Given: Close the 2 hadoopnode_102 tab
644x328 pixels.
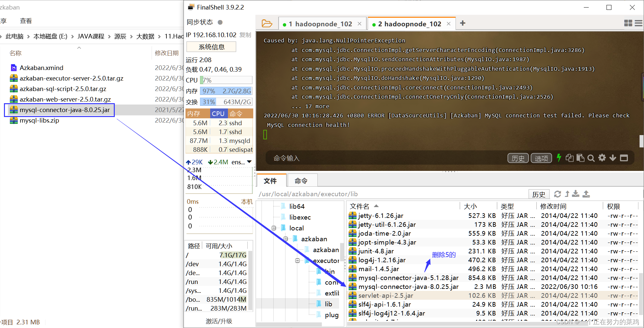Looking at the screenshot, I should (x=449, y=24).
